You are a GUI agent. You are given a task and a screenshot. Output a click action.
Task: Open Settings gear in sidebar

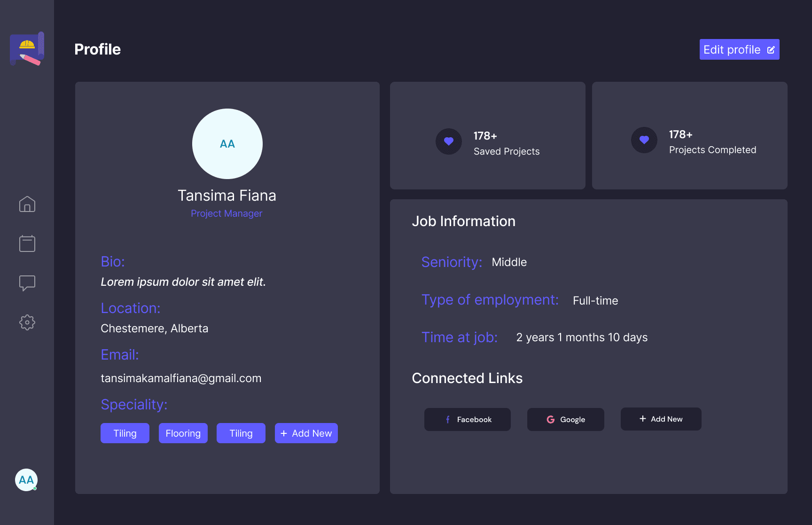point(27,322)
